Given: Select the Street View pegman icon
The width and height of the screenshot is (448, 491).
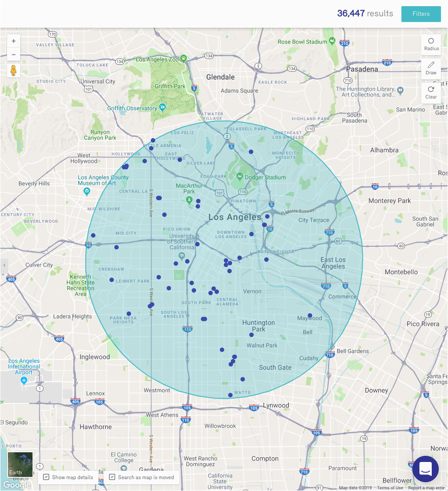Looking at the screenshot, I should (14, 70).
